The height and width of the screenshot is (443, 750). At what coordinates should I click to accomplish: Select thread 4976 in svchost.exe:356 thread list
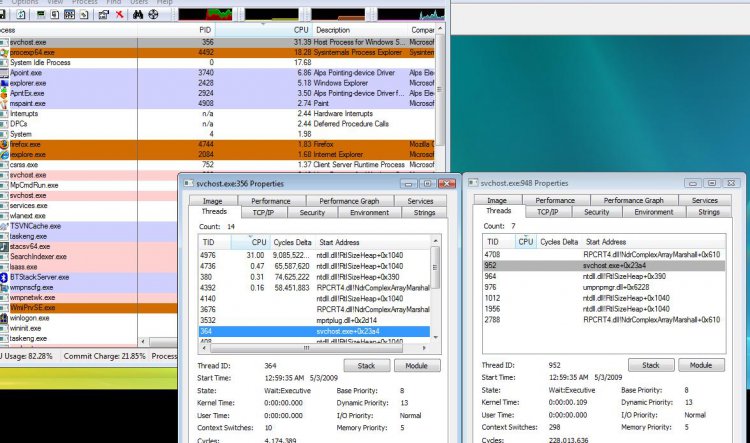pyautogui.click(x=314, y=255)
